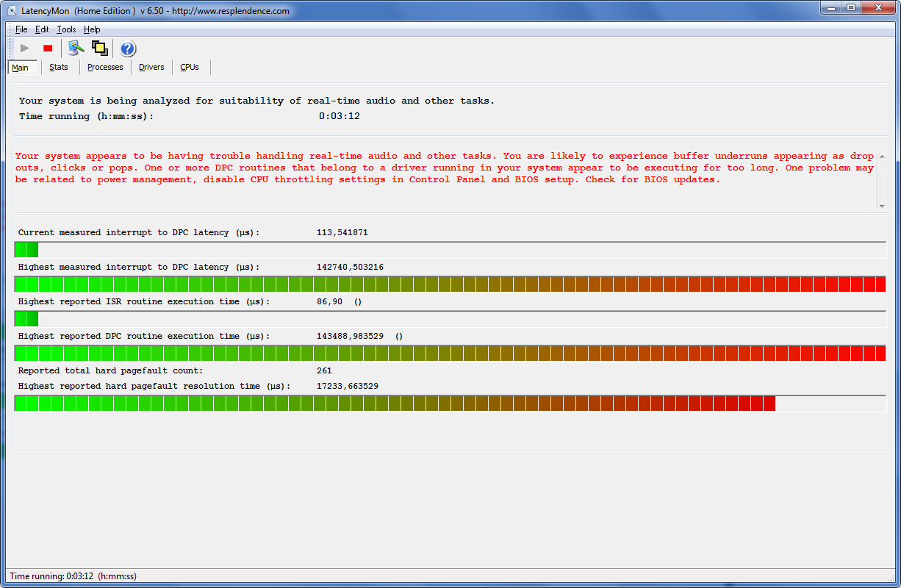Click the overlapping yellow squares toolbar icon
This screenshot has height=588, width=901.
pos(99,49)
